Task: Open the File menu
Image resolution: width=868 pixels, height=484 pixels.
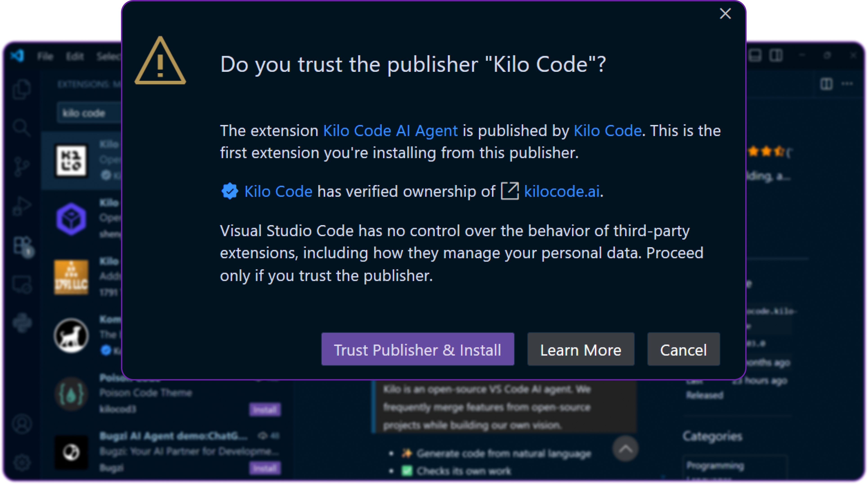Action: click(45, 56)
